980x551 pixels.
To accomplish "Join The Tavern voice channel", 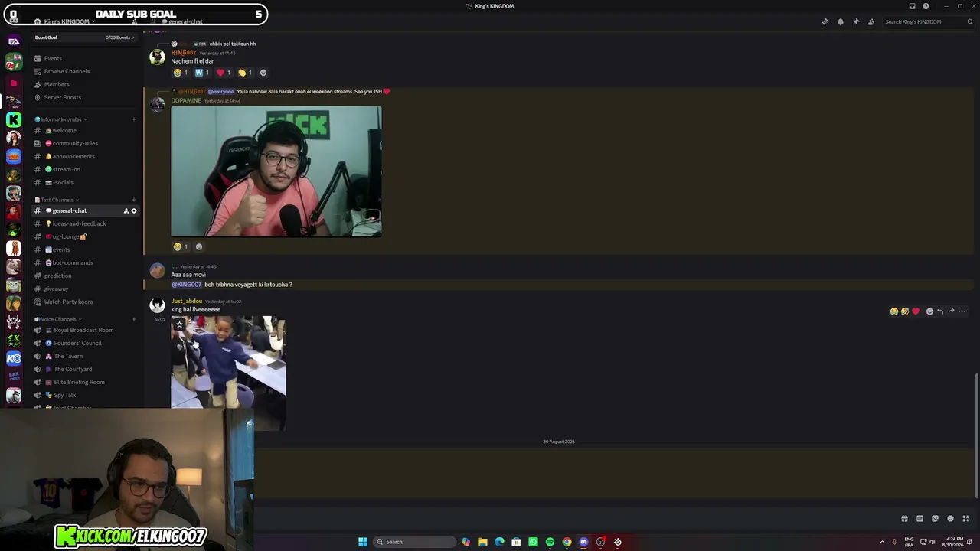I will (x=85, y=356).
